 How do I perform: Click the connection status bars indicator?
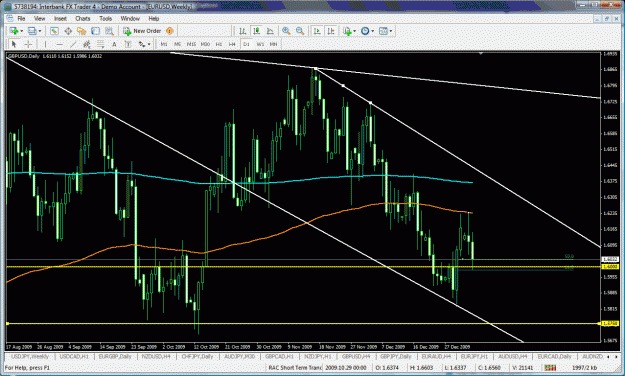tap(550, 367)
